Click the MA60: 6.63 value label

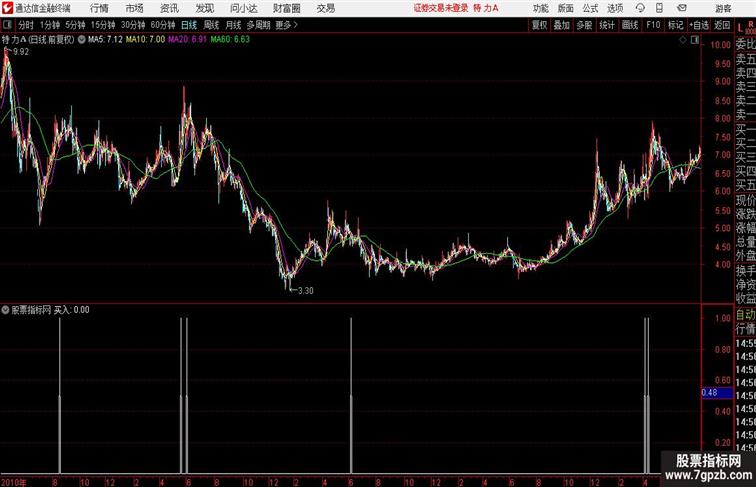[230, 40]
